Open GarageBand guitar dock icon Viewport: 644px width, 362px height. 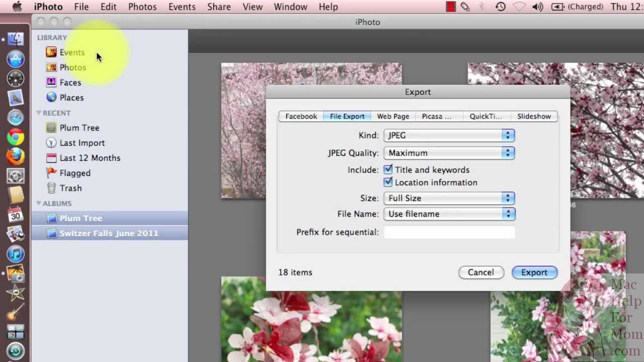click(x=16, y=313)
